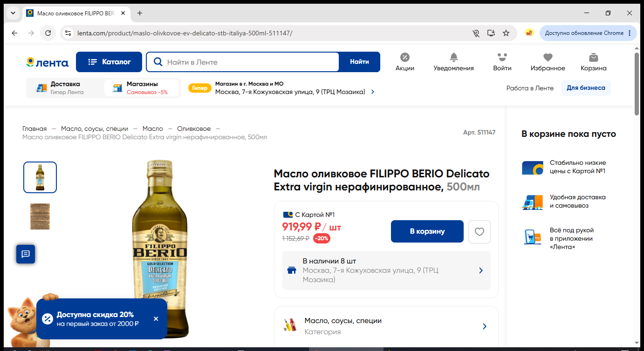
Task: Click the Арт. 511147 article number
Action: 479,133
